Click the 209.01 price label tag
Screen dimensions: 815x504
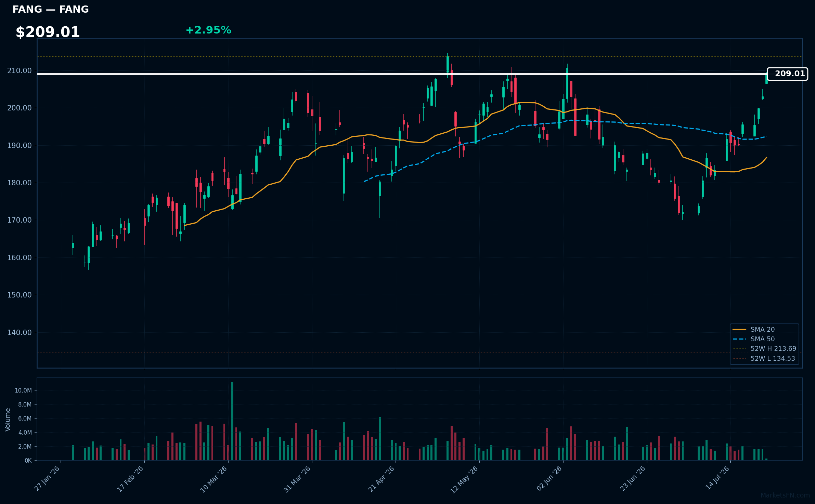click(x=787, y=74)
